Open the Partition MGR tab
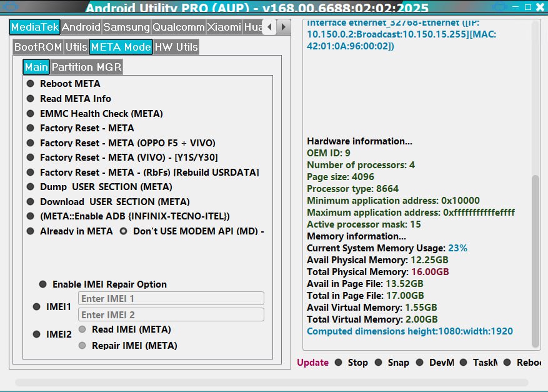The width and height of the screenshot is (548, 392). [87, 67]
